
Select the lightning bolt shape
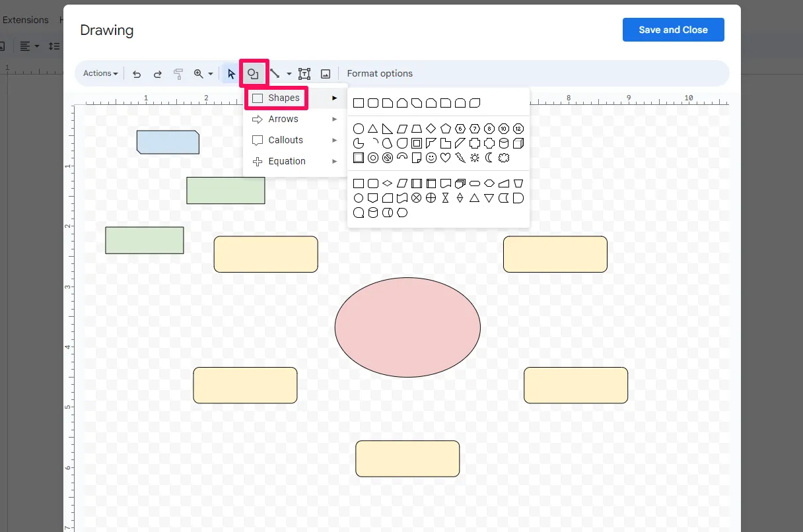460,158
